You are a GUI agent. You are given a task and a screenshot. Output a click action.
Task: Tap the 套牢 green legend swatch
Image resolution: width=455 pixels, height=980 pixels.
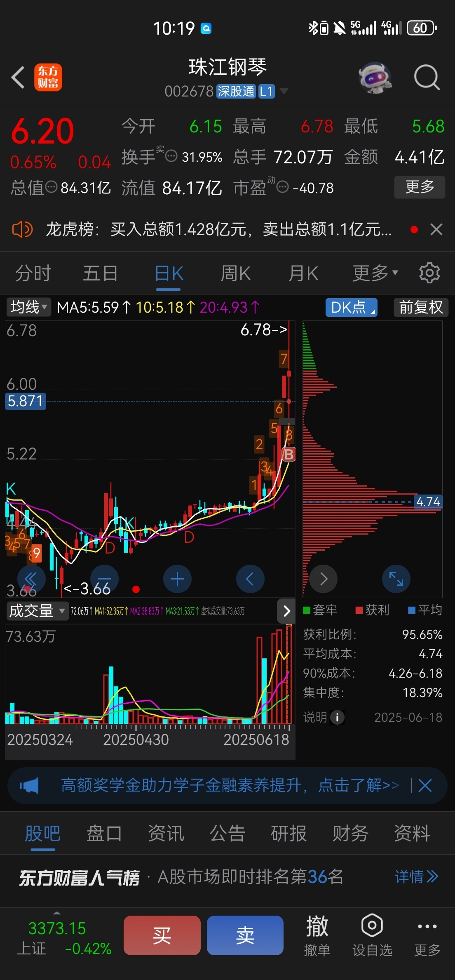(307, 610)
